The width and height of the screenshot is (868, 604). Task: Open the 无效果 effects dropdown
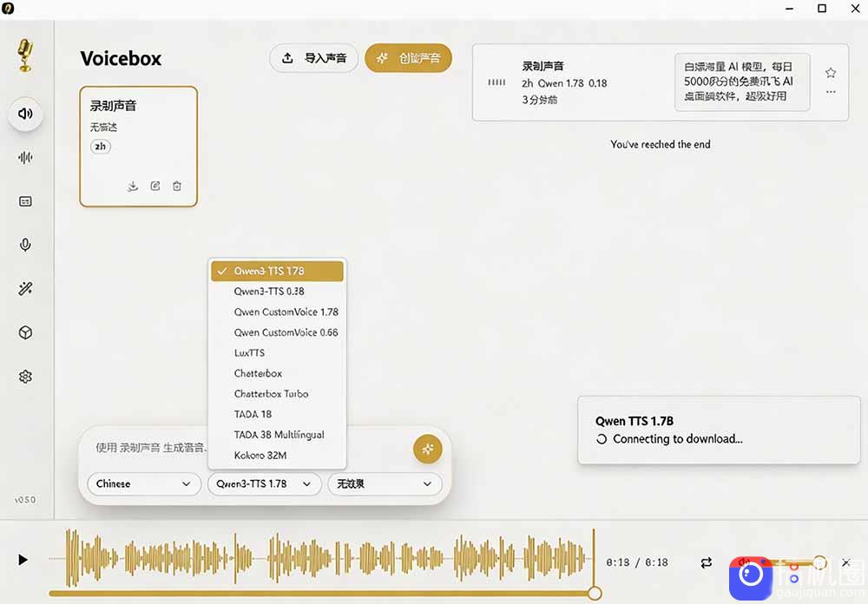pos(385,484)
